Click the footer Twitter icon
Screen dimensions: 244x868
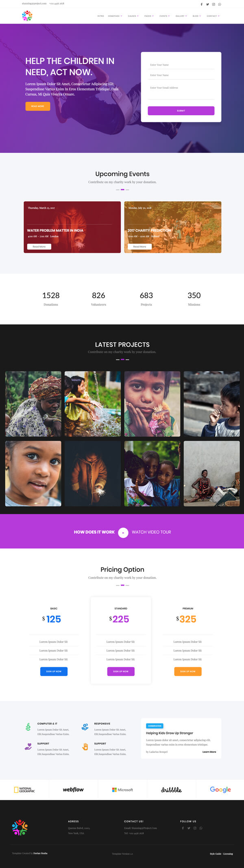tap(189, 828)
